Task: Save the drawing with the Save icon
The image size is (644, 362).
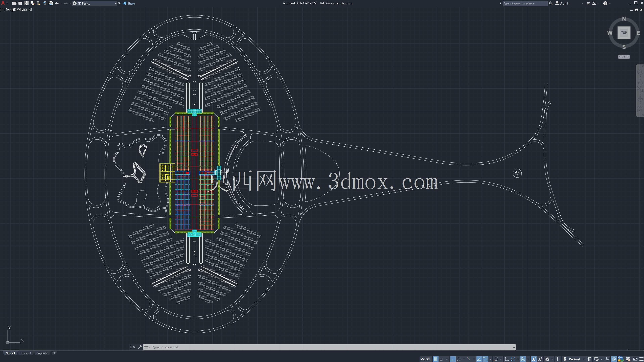Action: pyautogui.click(x=26, y=3)
